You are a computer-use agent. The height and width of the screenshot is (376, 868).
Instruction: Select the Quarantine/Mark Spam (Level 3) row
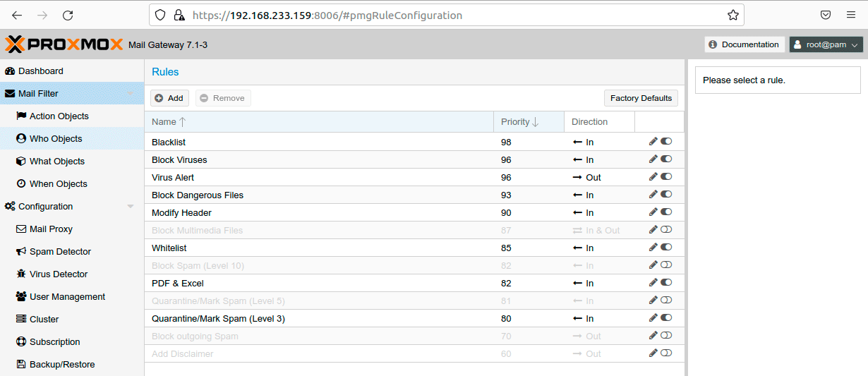point(414,318)
